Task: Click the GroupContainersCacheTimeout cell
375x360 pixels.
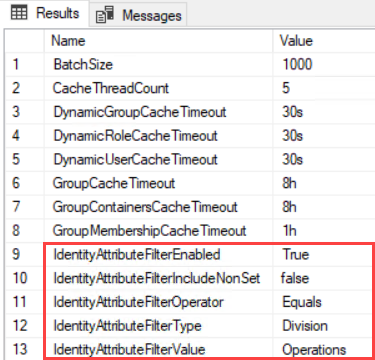Action: (158, 207)
